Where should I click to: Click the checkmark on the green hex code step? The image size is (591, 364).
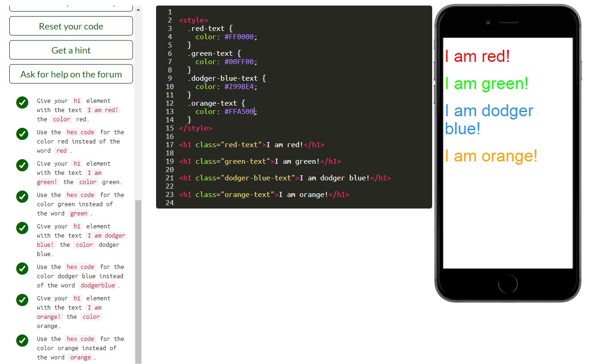(22, 197)
